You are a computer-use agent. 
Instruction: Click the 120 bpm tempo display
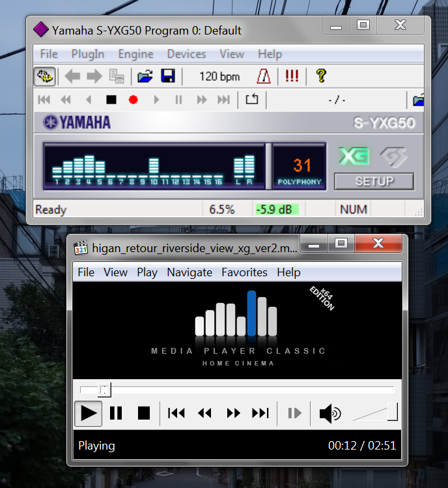click(219, 77)
